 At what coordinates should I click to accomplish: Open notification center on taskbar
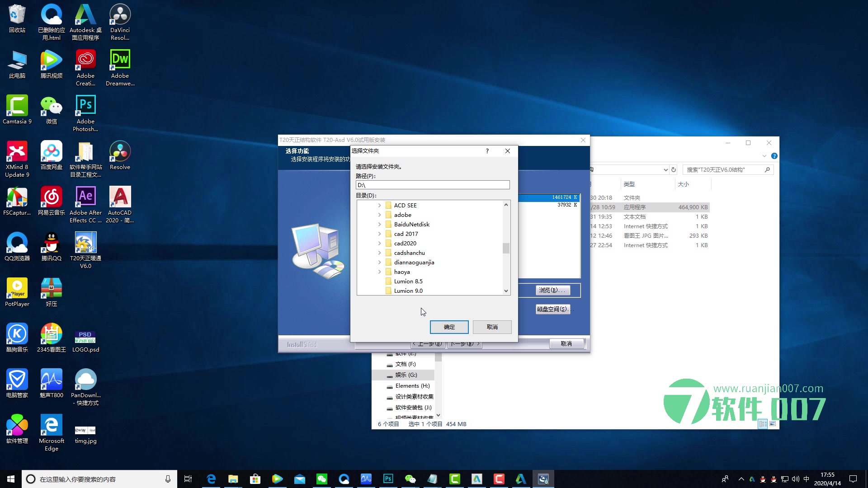coord(853,479)
